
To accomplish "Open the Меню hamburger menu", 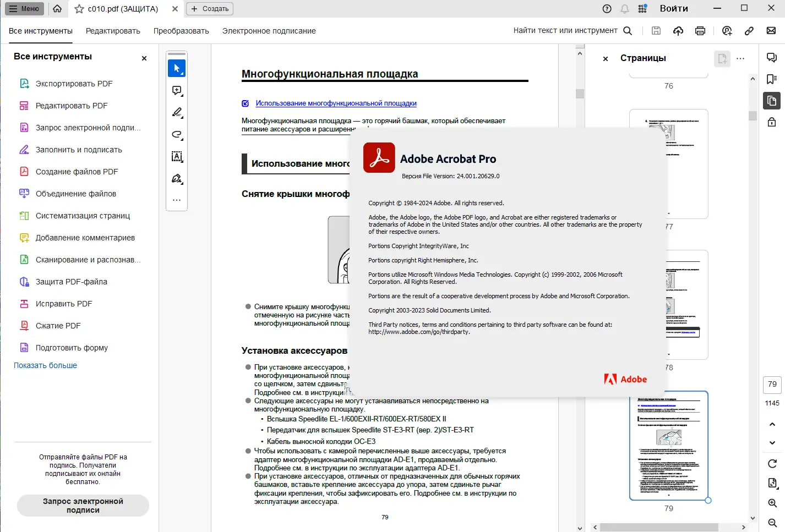I will pos(24,8).
